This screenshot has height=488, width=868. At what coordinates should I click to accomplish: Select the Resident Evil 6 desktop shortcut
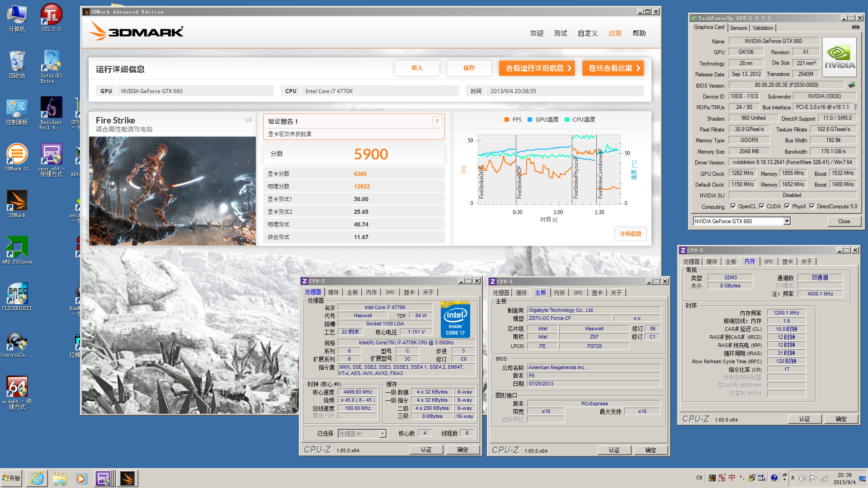[x=51, y=113]
